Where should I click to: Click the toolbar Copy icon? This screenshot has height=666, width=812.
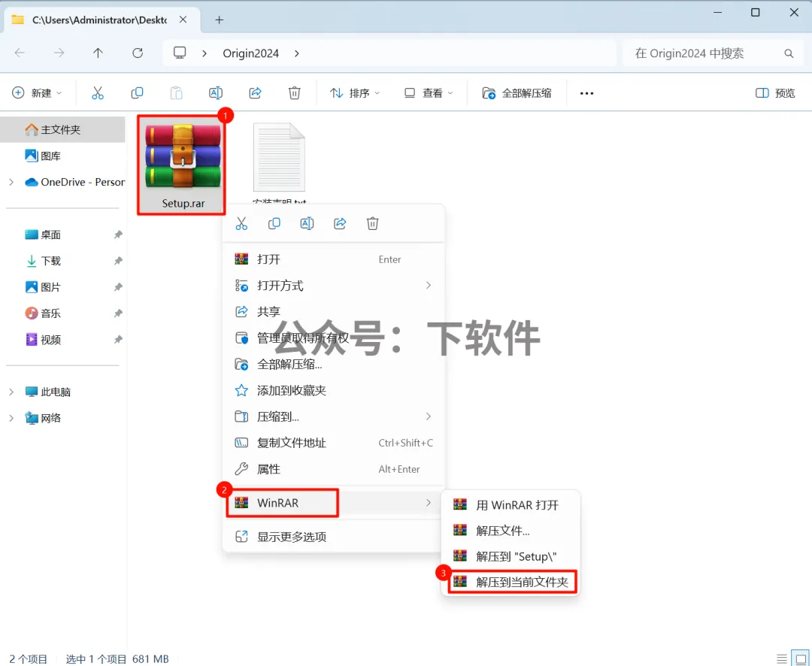[137, 93]
